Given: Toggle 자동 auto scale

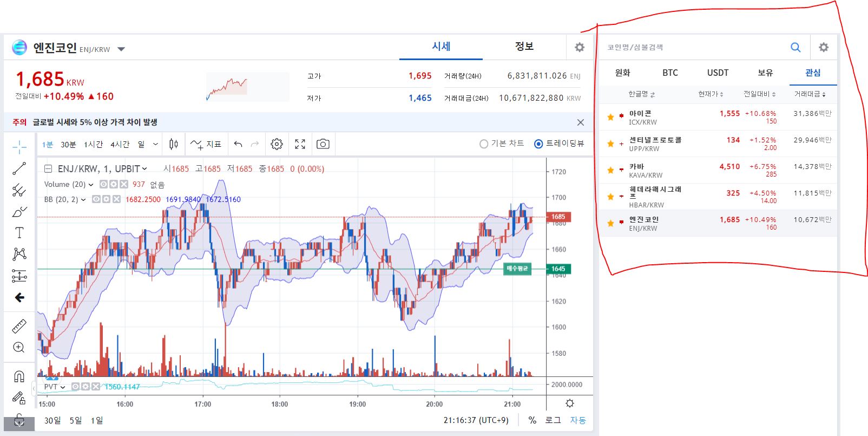Looking at the screenshot, I should (x=578, y=420).
